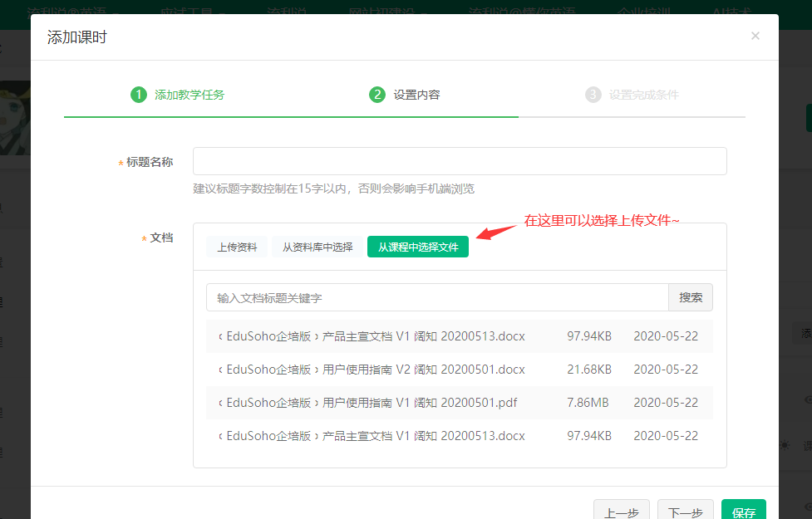Jump to the 设置完成条件 step label
The height and width of the screenshot is (519, 812).
(643, 95)
